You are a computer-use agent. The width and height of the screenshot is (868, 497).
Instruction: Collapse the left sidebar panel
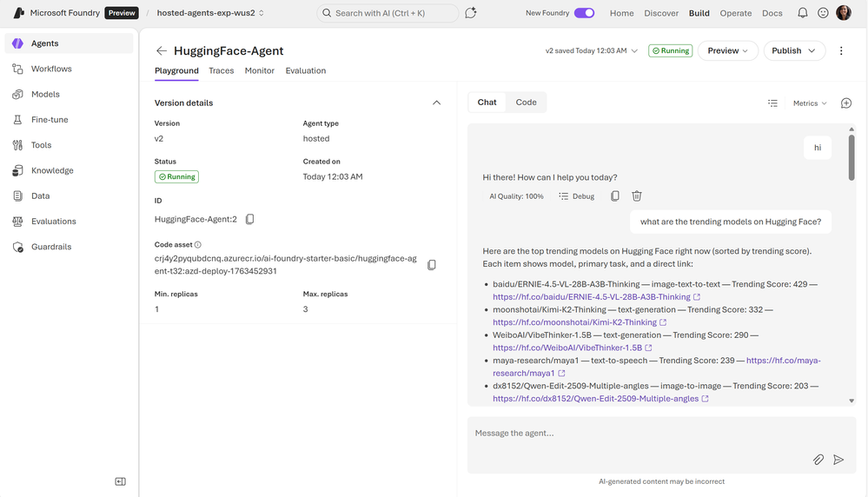coord(120,481)
